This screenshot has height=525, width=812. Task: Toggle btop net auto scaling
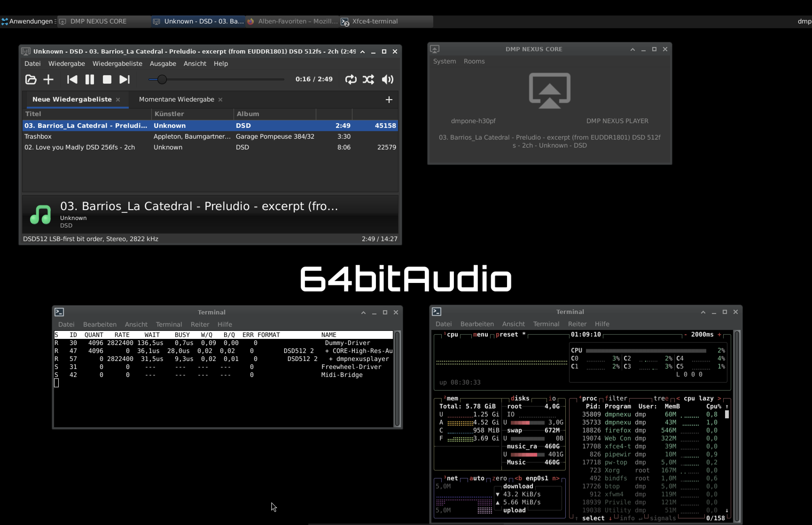point(477,478)
